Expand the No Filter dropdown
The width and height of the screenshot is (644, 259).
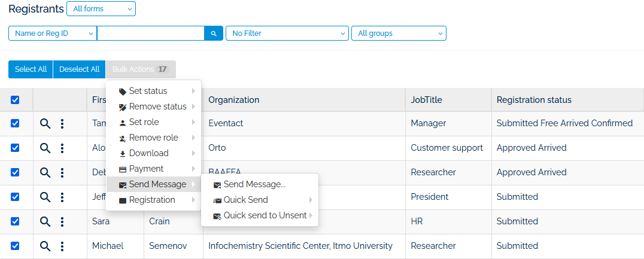pyautogui.click(x=287, y=33)
